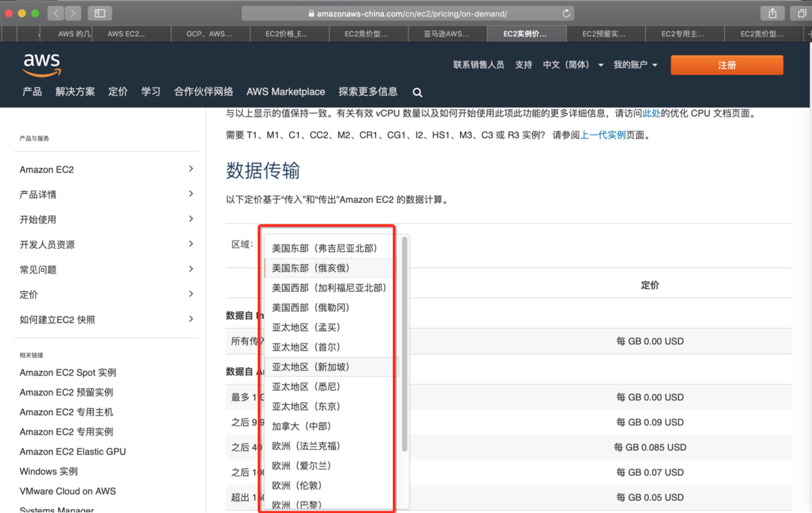Open the 中文（简体）language dropdown
This screenshot has width=812, height=513.
click(573, 65)
